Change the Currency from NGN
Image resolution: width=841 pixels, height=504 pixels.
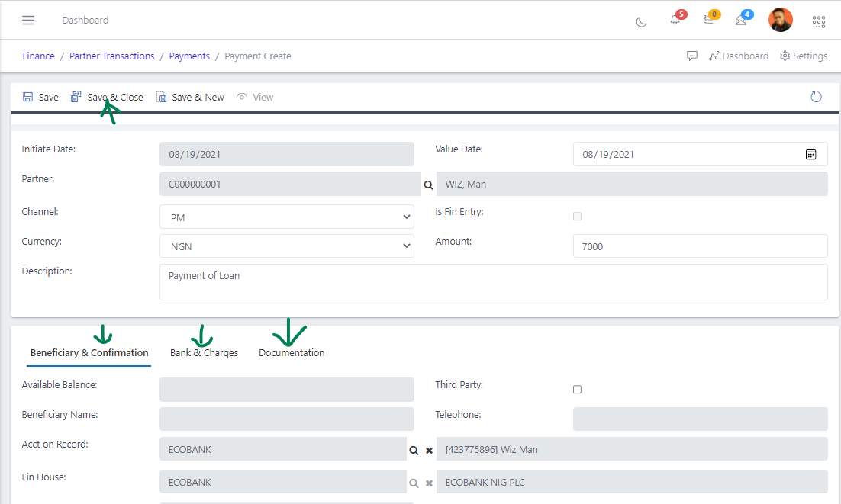[x=286, y=246]
